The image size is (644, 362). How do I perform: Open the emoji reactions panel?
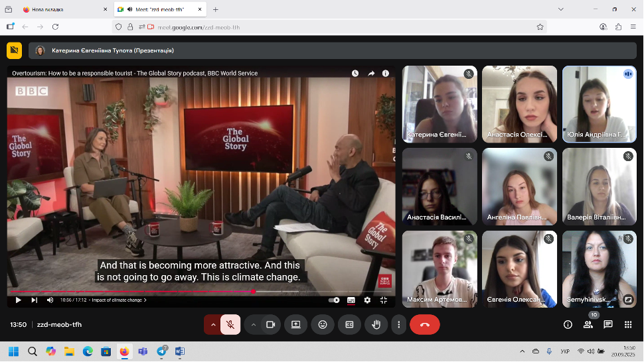click(323, 324)
